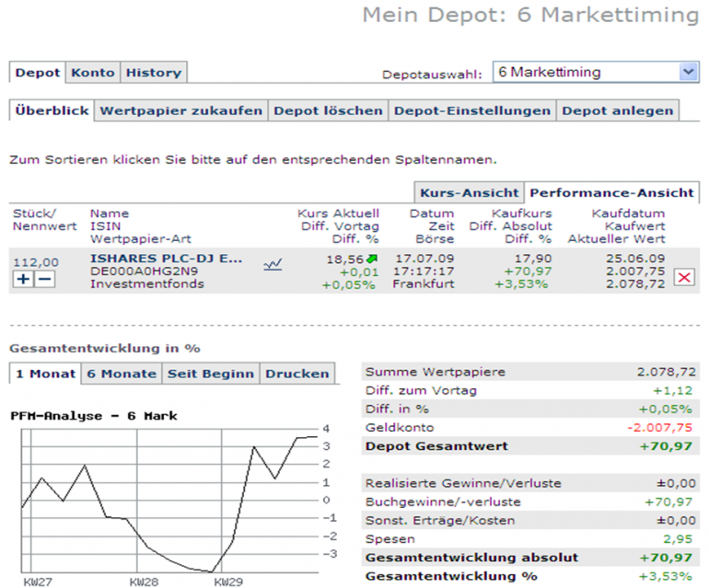Sort by Kaufwert column header
709x588 pixels.
(634, 226)
